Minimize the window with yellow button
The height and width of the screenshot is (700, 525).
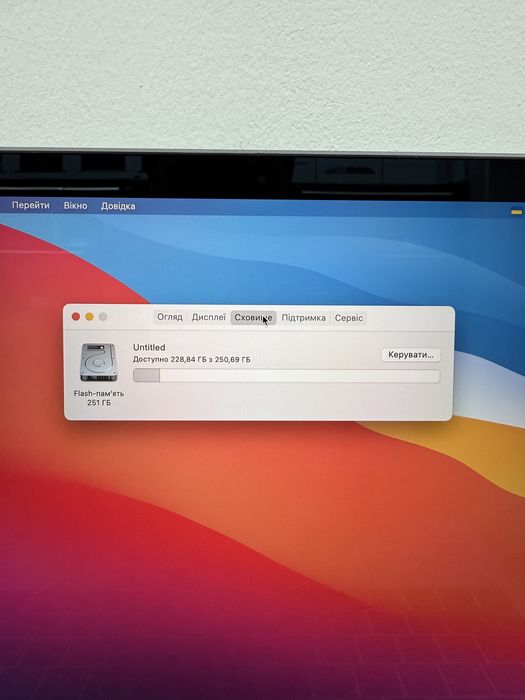tap(89, 317)
